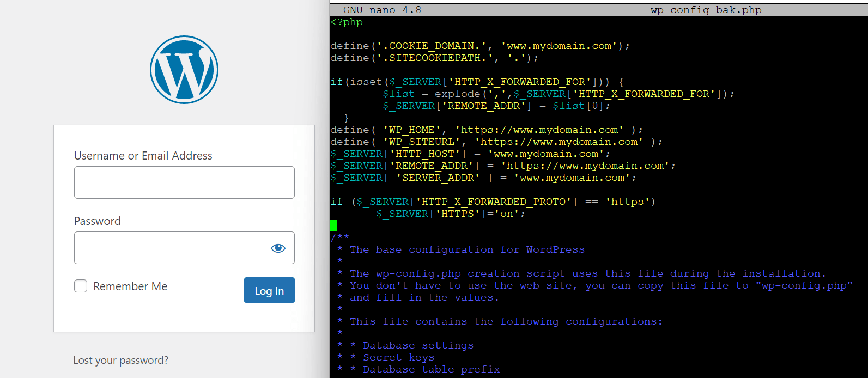
Task: Click the closing brace of the if block
Action: point(347,118)
